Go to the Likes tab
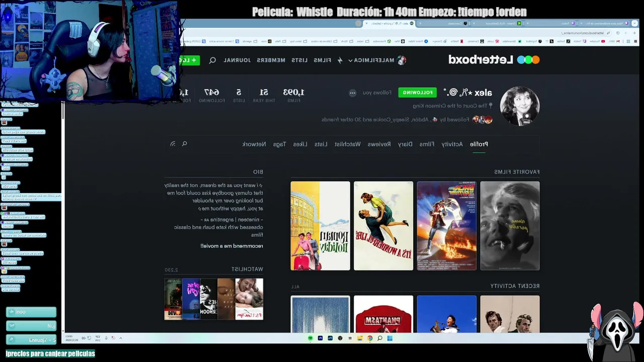This screenshot has height=362, width=644. pos(300,144)
